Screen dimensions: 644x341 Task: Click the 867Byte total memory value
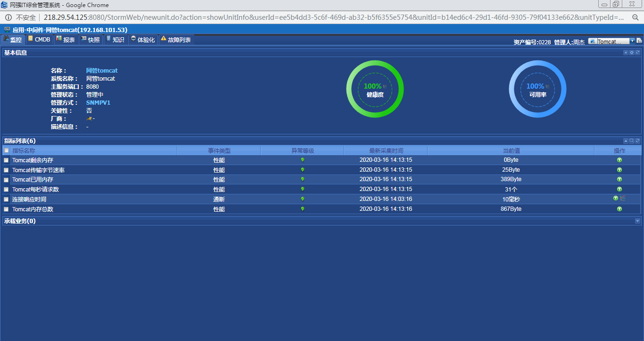pos(511,209)
